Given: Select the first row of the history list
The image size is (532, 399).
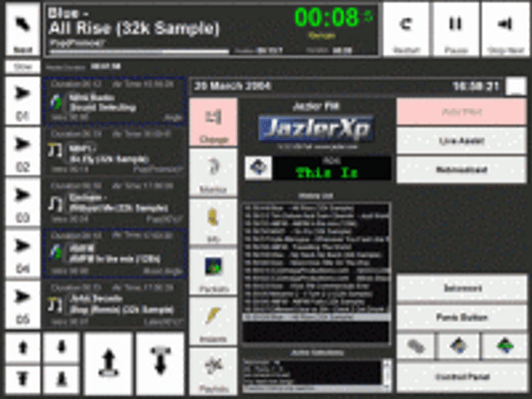Looking at the screenshot, I should point(316,208).
